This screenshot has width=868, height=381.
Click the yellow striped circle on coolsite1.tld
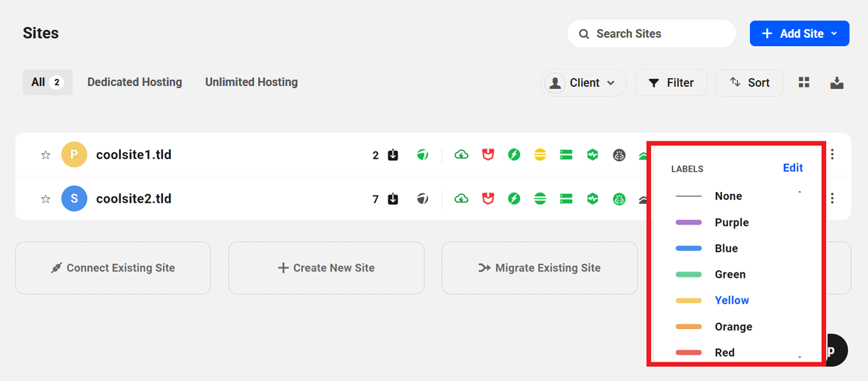click(x=540, y=154)
